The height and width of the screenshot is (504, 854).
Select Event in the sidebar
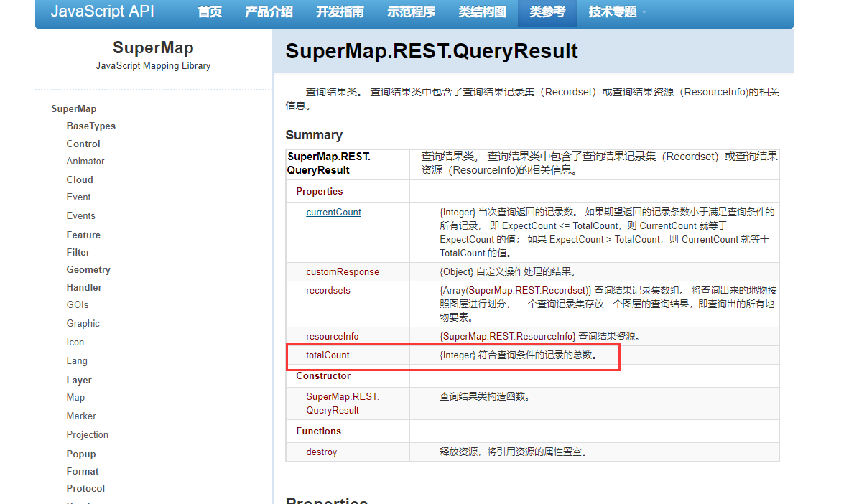tap(78, 197)
